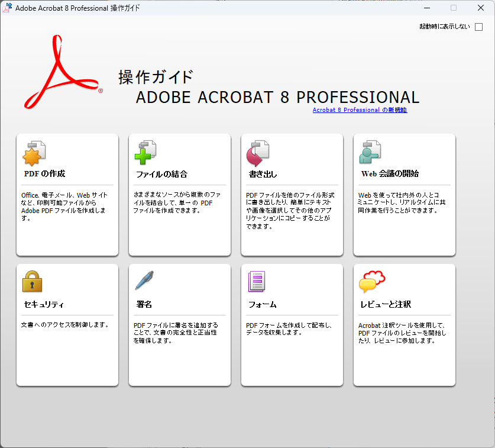Open the 書き出し heading
This screenshot has width=495, height=448.
pyautogui.click(x=263, y=174)
